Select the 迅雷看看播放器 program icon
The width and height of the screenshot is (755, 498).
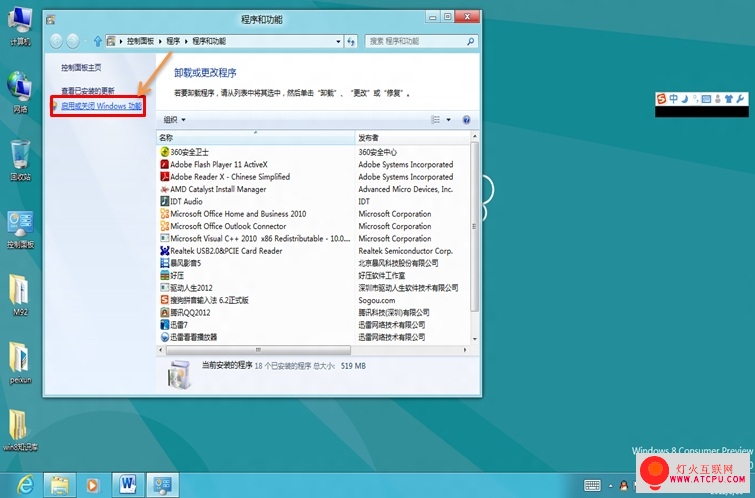click(x=165, y=337)
